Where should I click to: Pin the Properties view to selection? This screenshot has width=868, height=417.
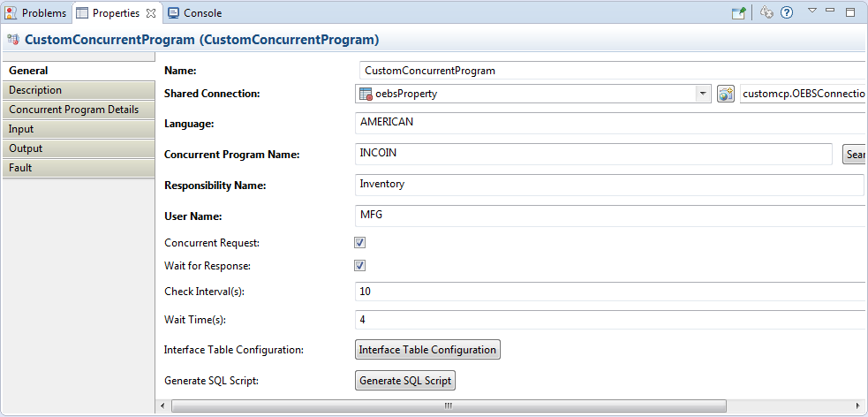click(x=738, y=13)
